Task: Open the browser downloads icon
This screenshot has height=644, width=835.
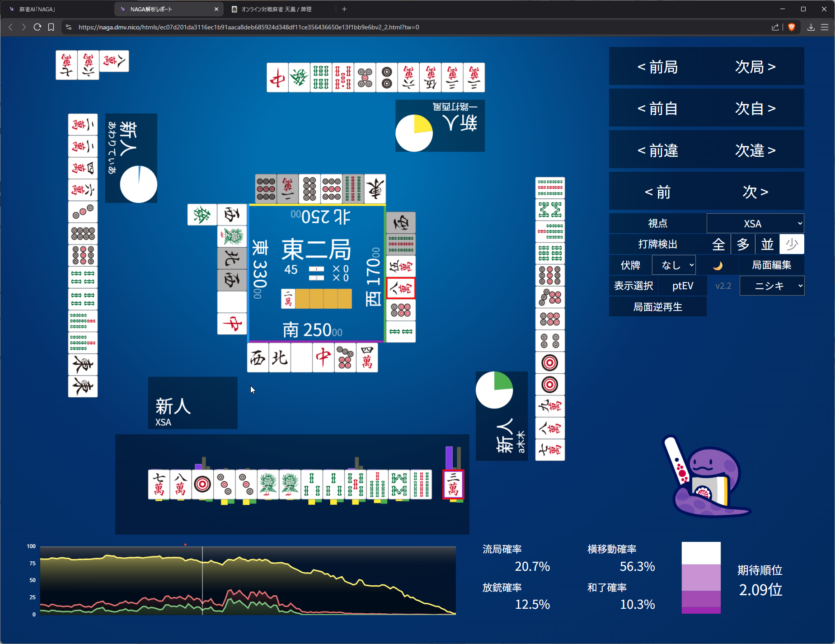Action: tap(811, 27)
